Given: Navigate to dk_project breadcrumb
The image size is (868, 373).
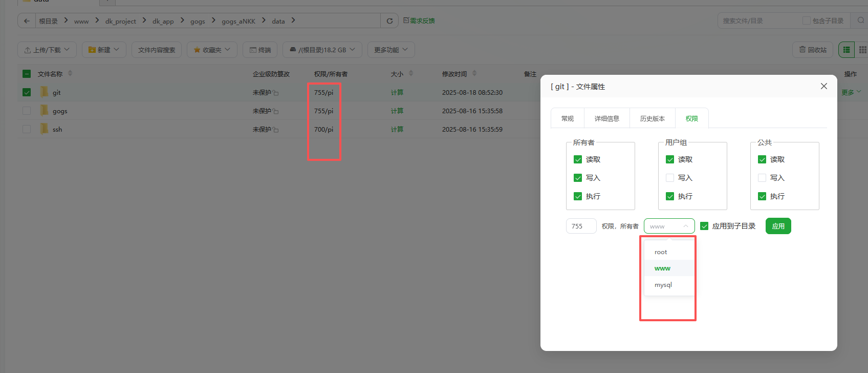Looking at the screenshot, I should [121, 21].
